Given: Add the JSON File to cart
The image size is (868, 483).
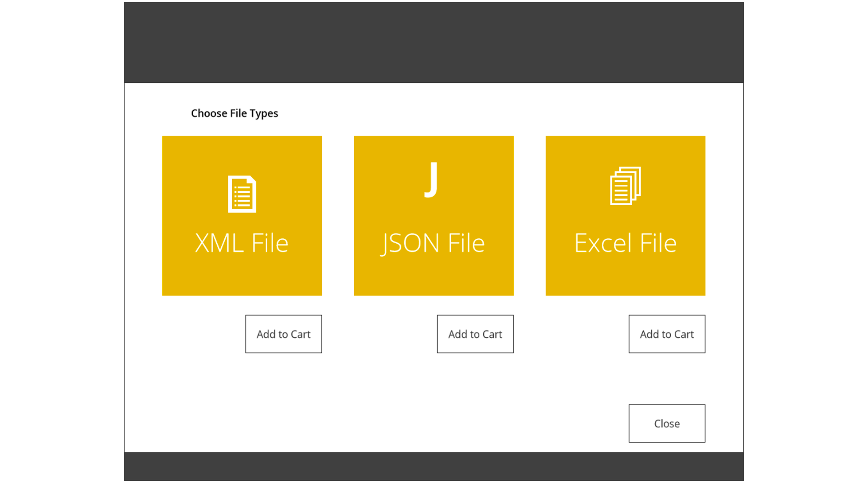Looking at the screenshot, I should tap(475, 334).
